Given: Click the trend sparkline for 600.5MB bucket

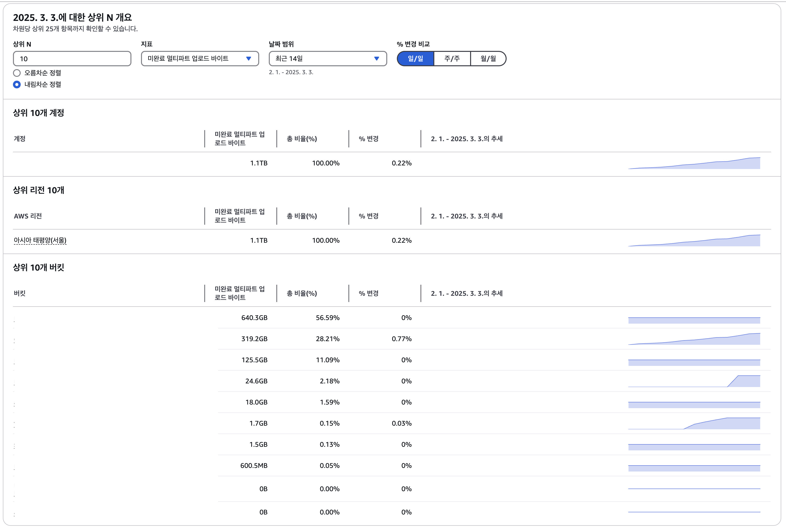Looking at the screenshot, I should [694, 468].
